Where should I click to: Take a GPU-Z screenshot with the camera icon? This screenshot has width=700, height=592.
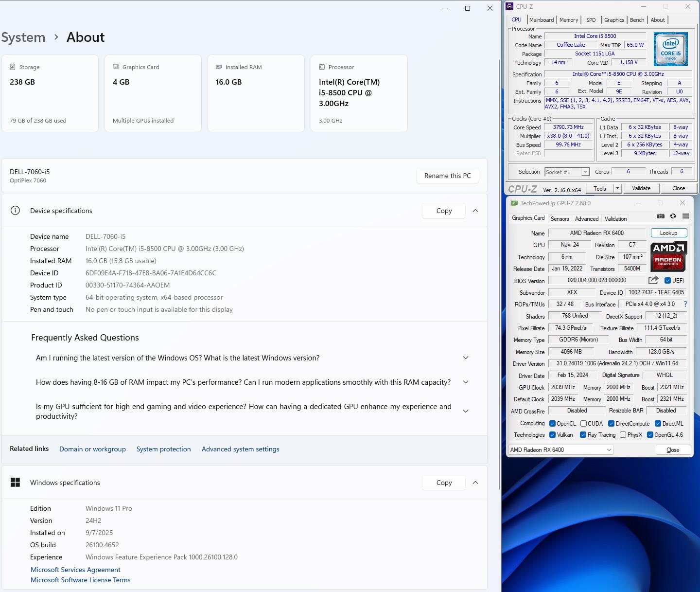coord(661,216)
